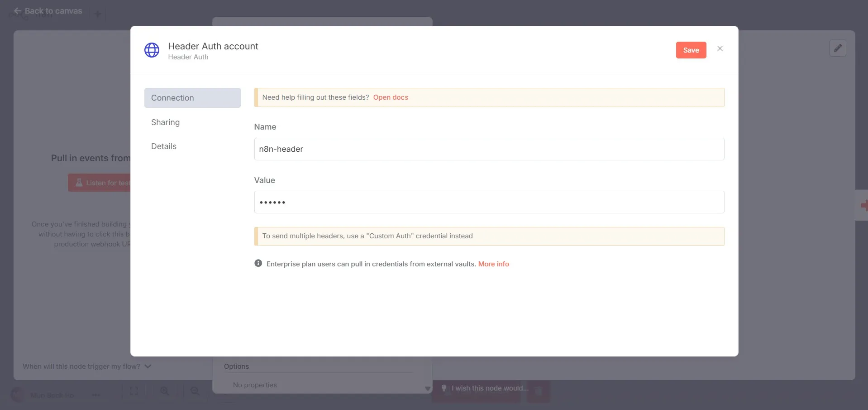
Task: Click the zoom in magnifier on canvas toolbar
Action: [165, 391]
